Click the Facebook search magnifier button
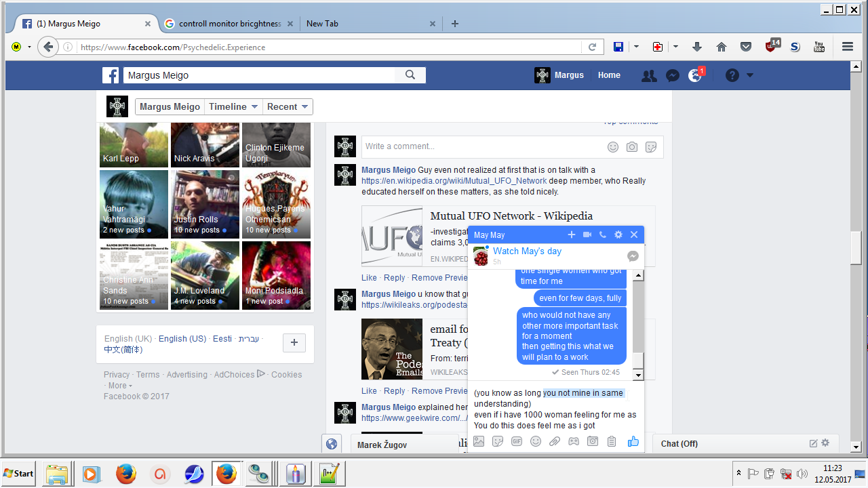Image resolution: width=868 pixels, height=488 pixels. tap(410, 75)
